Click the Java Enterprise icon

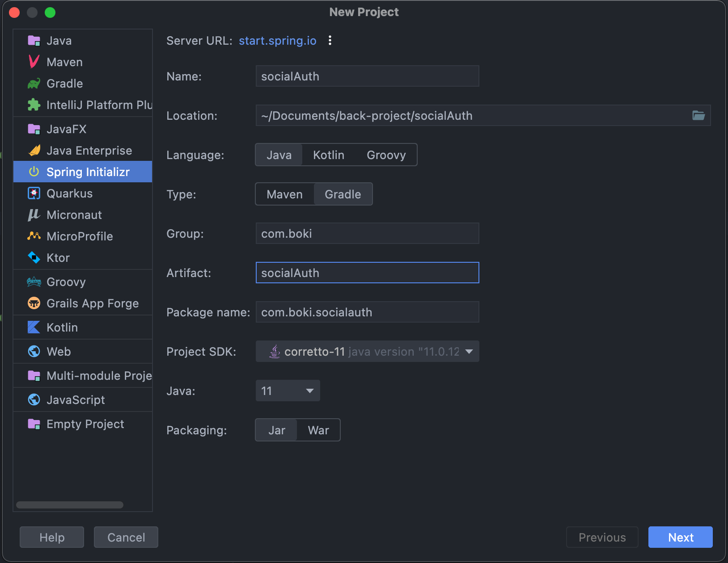pyautogui.click(x=34, y=151)
